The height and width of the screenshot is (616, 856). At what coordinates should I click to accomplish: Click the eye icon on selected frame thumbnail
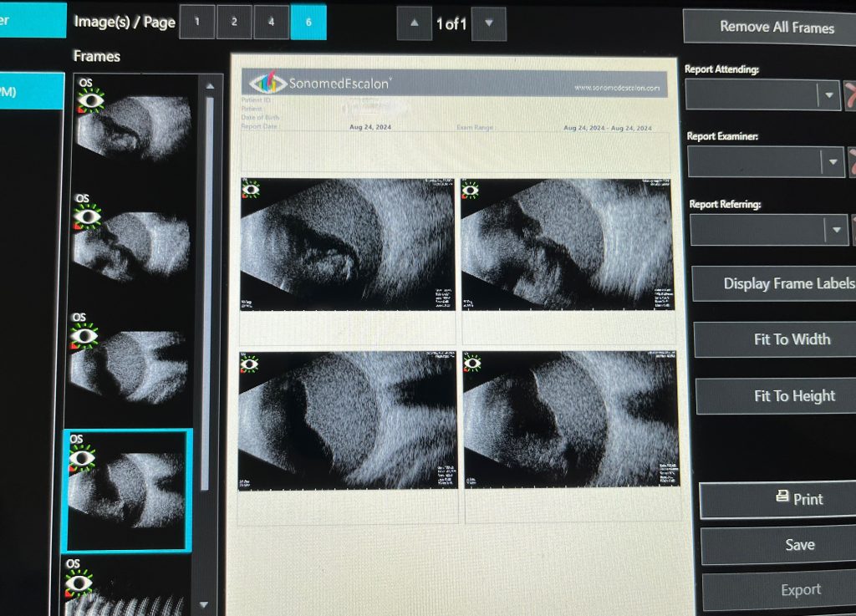82,458
